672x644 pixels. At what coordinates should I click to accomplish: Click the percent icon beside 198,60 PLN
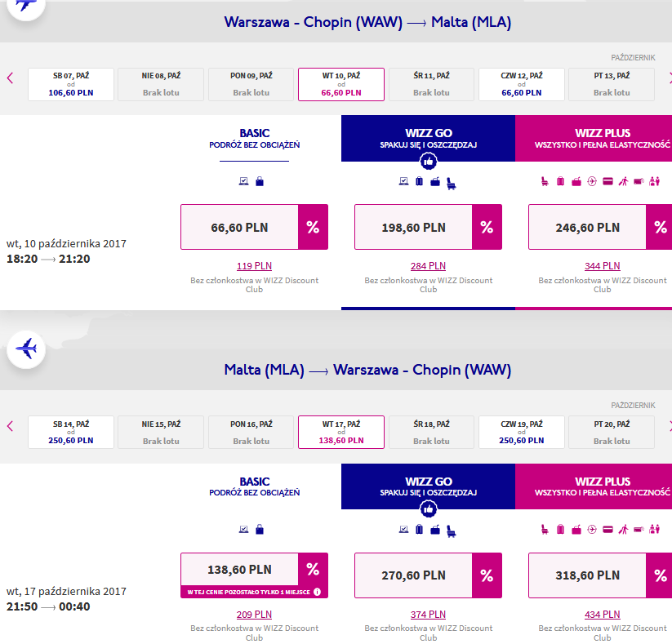click(x=487, y=227)
